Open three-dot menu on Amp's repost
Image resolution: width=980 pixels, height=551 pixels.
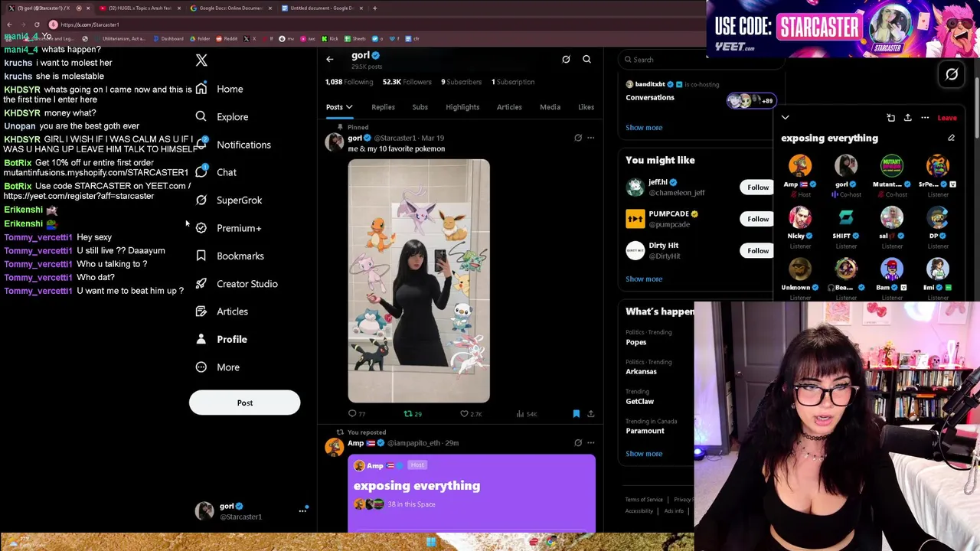click(x=590, y=443)
